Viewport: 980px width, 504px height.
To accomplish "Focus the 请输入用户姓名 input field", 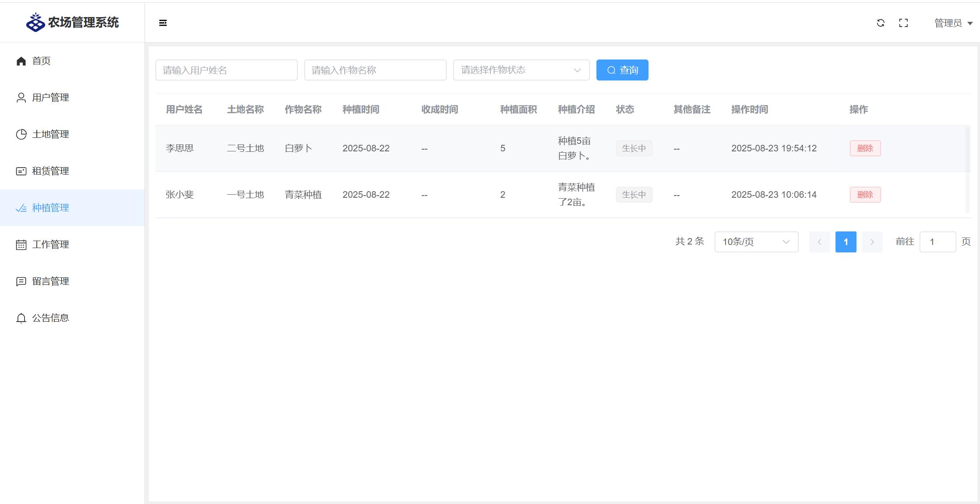I will tap(226, 70).
